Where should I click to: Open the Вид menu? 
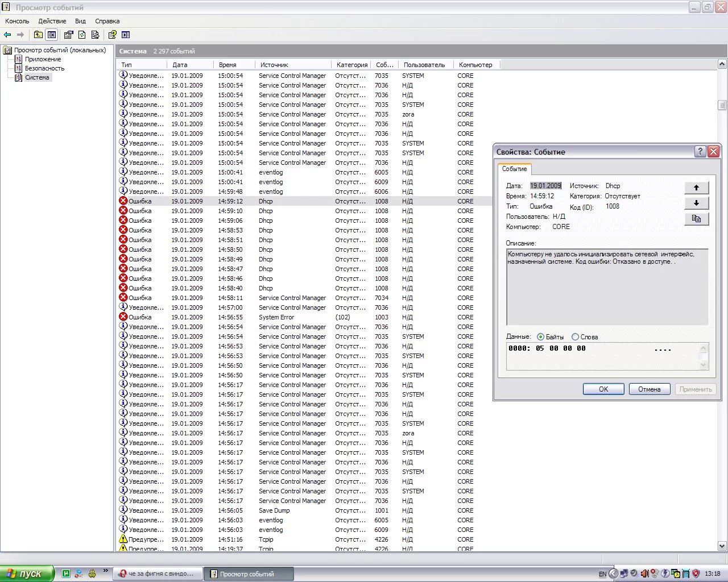tap(80, 21)
